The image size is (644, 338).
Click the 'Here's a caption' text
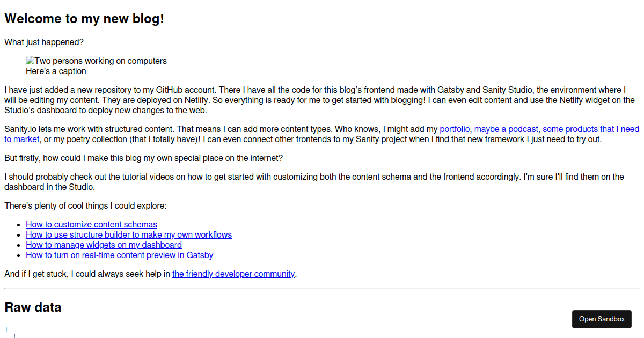tap(56, 71)
